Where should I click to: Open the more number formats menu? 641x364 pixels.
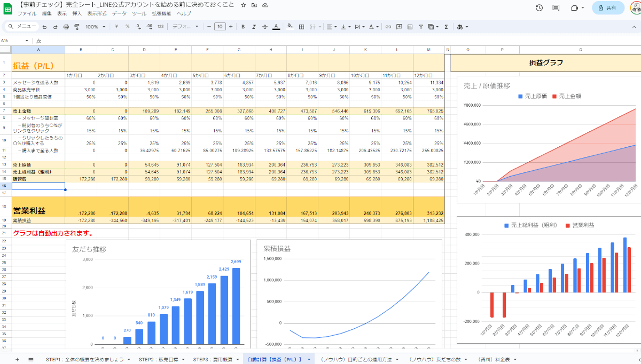pos(161,27)
